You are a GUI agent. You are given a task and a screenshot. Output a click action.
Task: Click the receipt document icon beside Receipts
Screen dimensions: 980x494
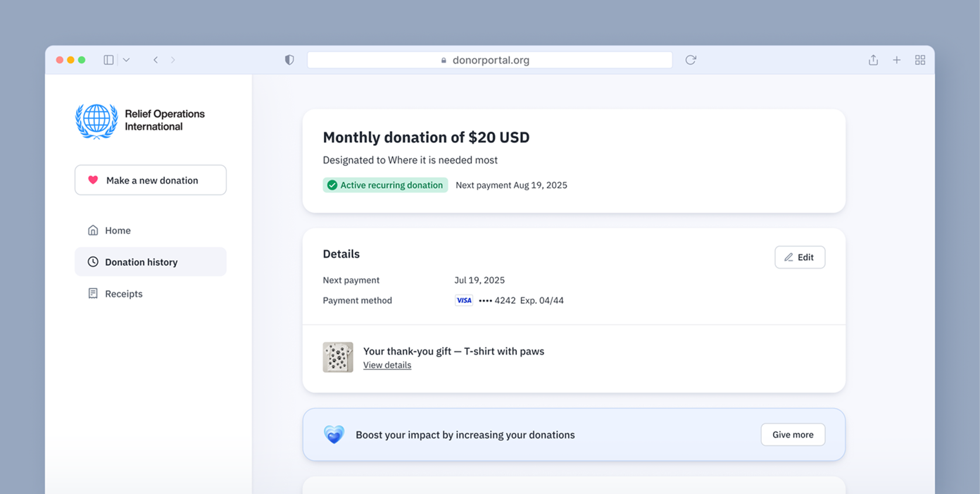[x=92, y=293]
